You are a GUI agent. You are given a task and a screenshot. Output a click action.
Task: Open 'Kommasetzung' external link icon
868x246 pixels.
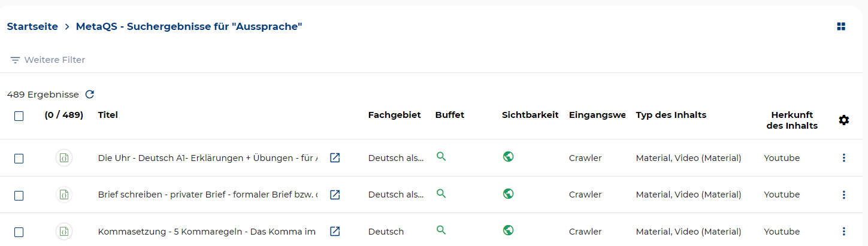coord(335,231)
